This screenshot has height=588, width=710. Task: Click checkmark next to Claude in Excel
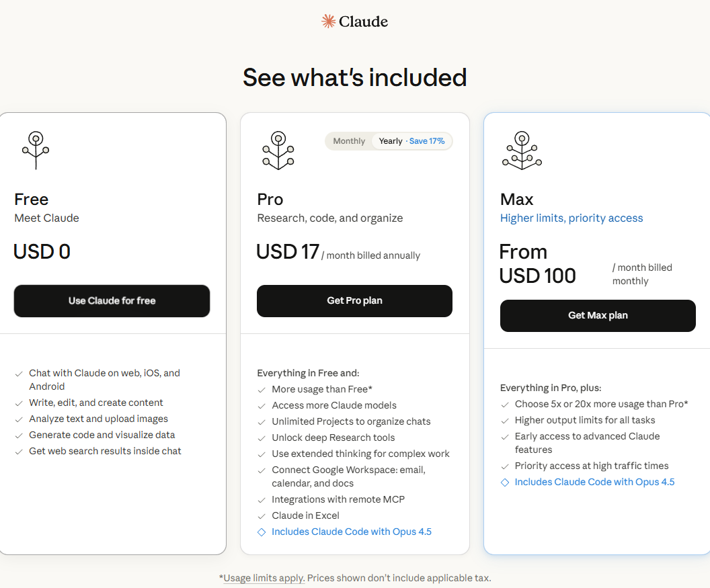(262, 516)
